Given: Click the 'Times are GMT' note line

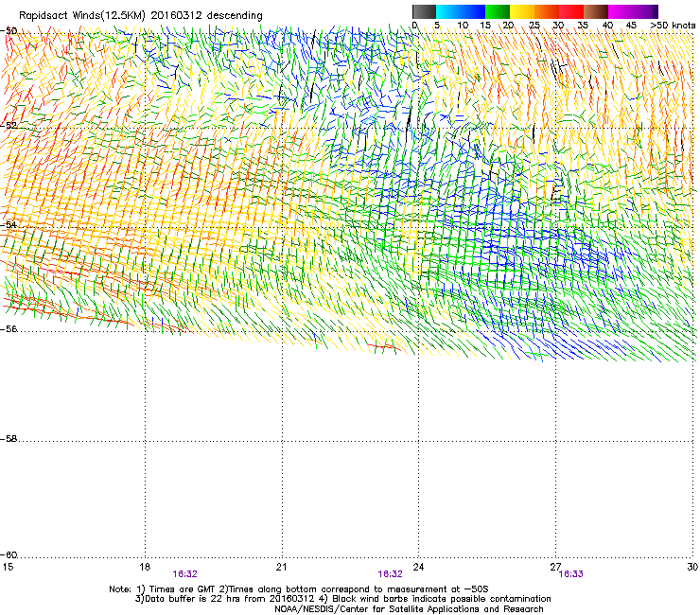Looking at the screenshot, I should click(299, 589).
